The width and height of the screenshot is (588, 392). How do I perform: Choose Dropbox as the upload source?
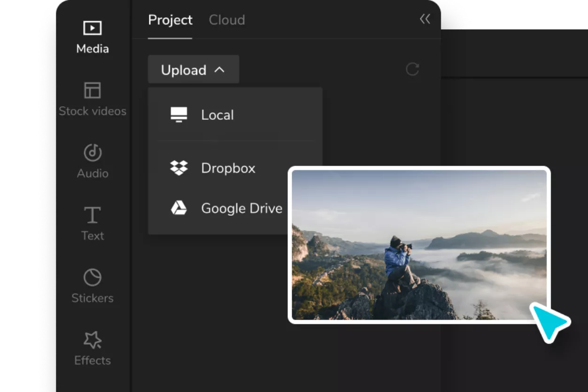[228, 168]
